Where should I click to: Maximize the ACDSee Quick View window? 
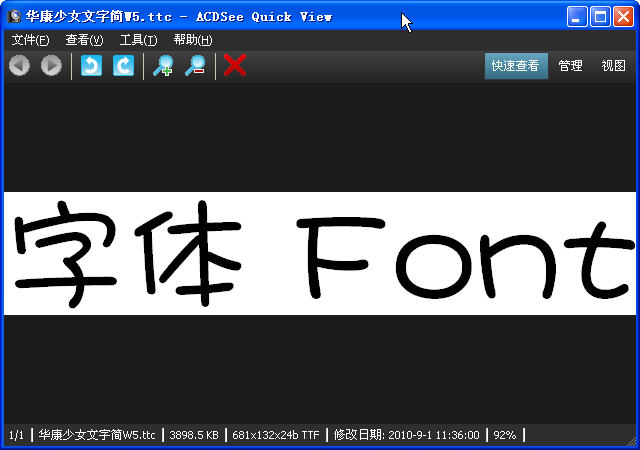(601, 17)
